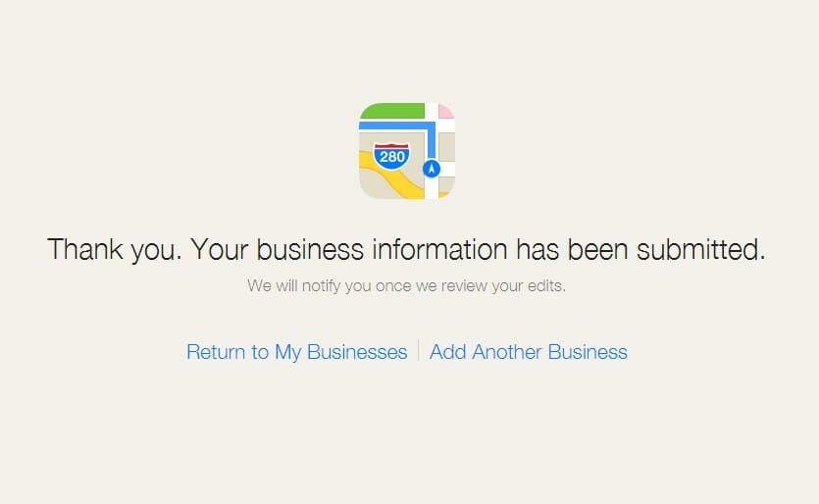Click the "Thank you." heading text

[x=115, y=249]
